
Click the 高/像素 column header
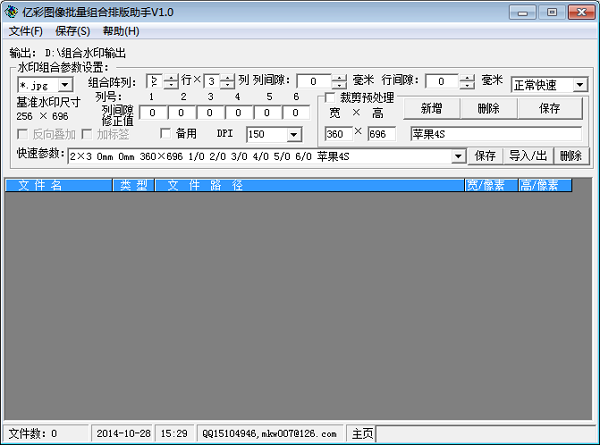545,185
